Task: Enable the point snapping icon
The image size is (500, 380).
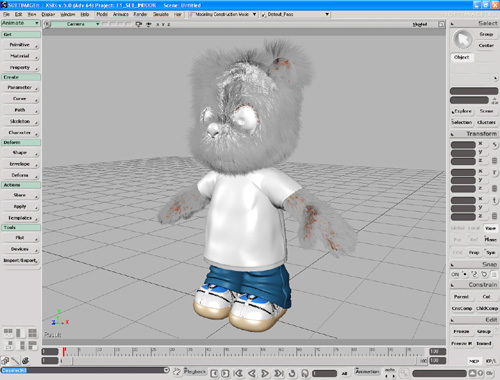Action: [x=464, y=274]
